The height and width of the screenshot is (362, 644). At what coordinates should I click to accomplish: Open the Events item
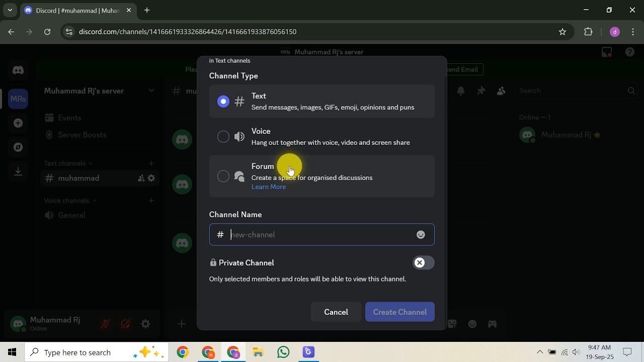[101, 118]
